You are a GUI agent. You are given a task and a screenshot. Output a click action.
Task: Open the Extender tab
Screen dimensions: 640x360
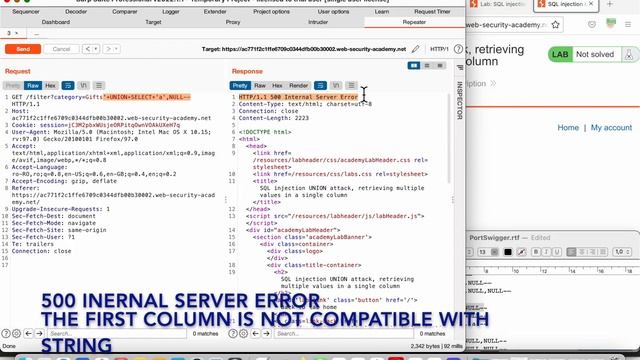coord(215,11)
